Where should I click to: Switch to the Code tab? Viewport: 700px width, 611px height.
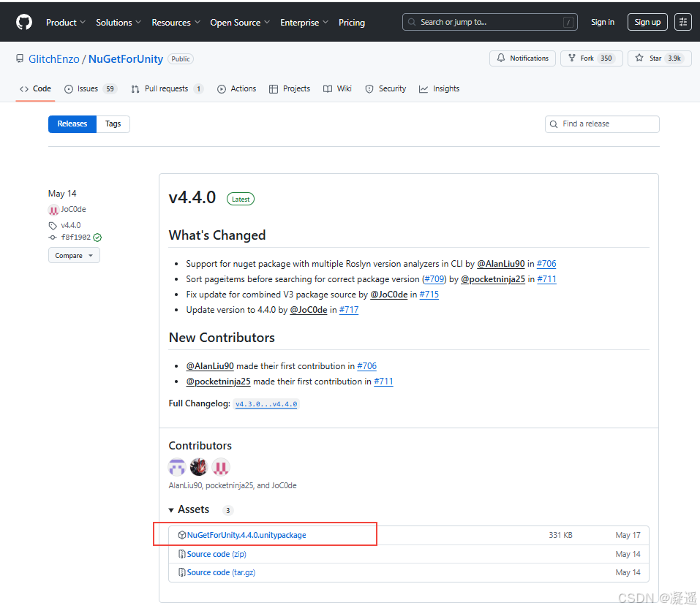coord(35,88)
